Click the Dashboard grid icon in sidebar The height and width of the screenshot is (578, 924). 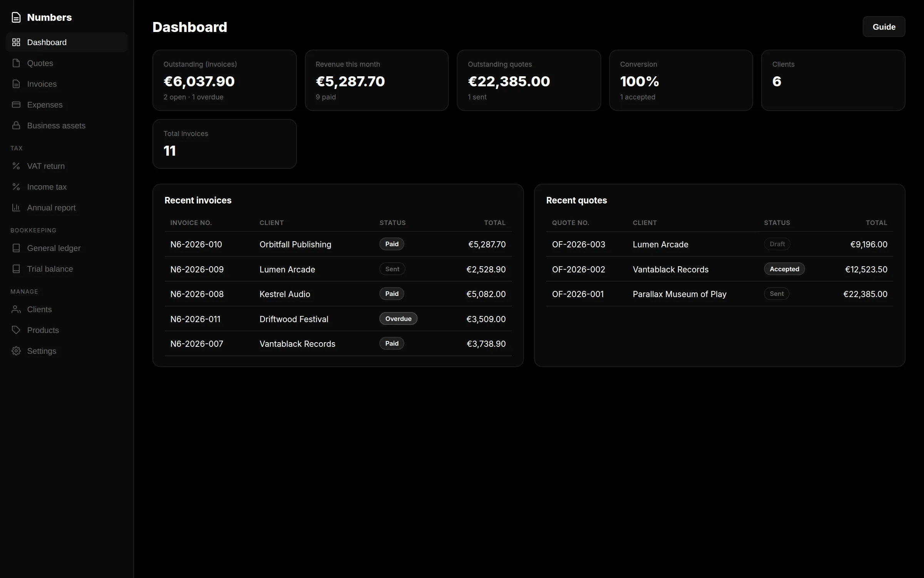16,42
